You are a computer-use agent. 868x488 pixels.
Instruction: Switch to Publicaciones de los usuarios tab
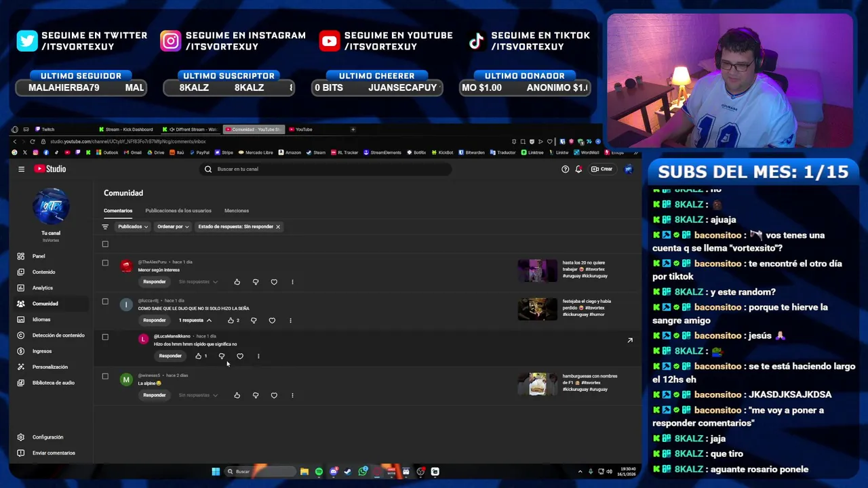tap(178, 211)
